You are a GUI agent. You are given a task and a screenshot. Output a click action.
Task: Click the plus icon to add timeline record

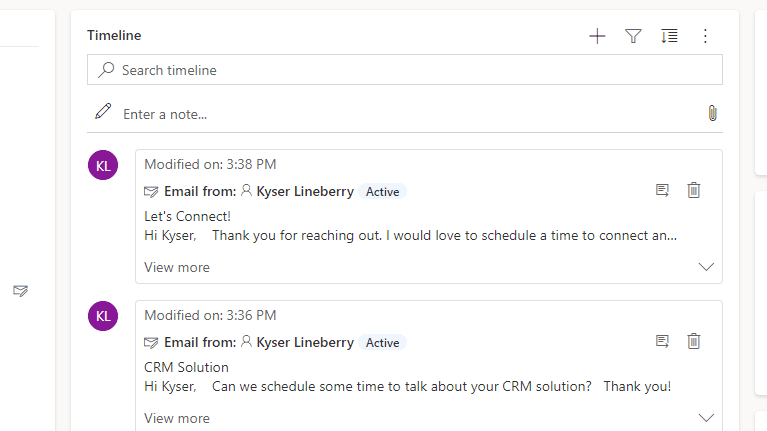(597, 36)
